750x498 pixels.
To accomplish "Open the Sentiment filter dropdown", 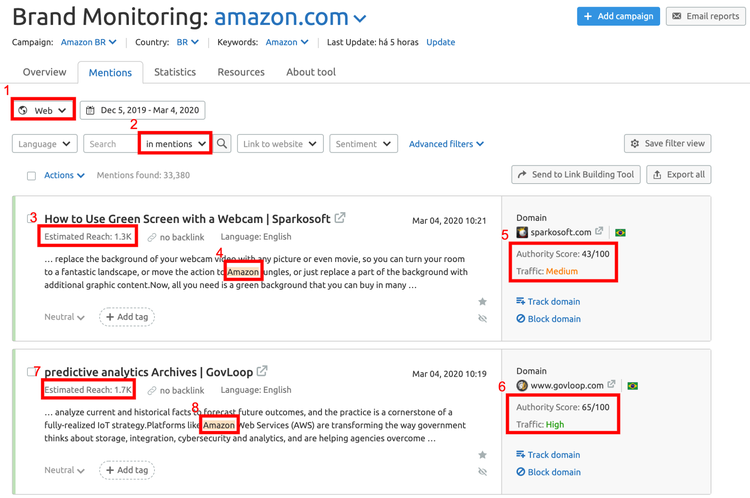I will (363, 144).
